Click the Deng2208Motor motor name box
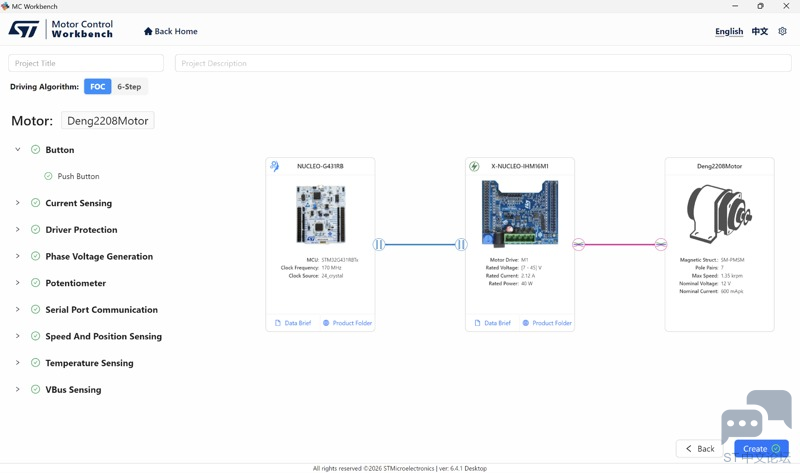800x473 pixels. point(108,121)
